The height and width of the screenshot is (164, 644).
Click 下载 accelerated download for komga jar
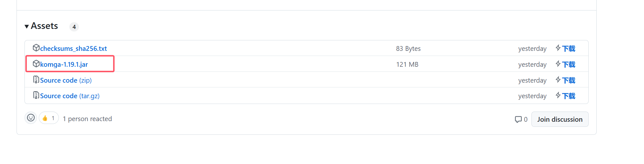569,65
